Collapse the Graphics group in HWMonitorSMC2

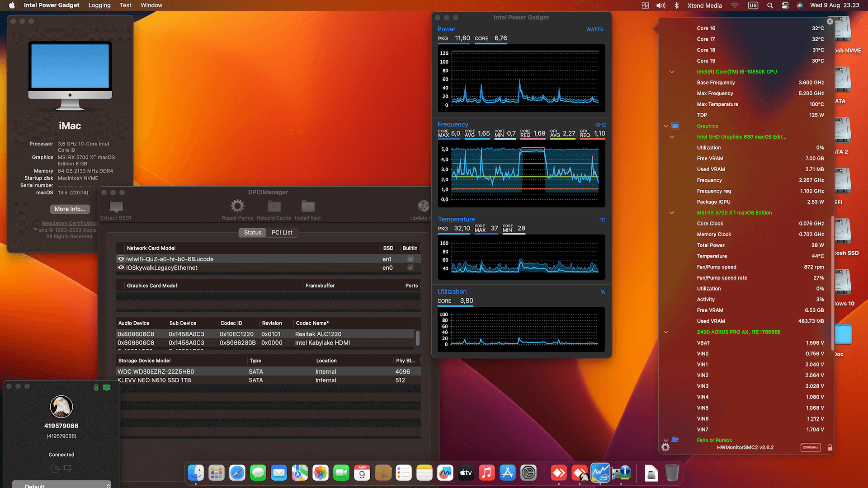666,126
